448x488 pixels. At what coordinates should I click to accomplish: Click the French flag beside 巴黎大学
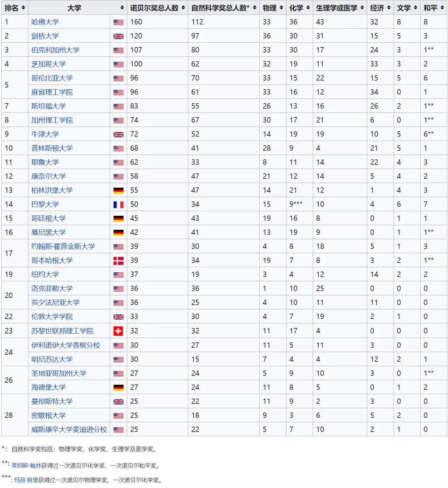tap(118, 205)
